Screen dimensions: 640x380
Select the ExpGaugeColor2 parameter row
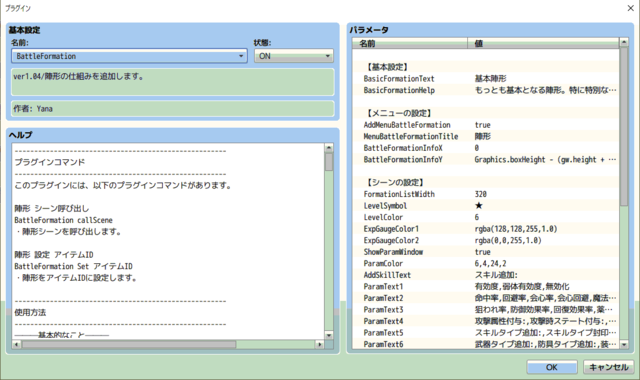tap(485, 240)
